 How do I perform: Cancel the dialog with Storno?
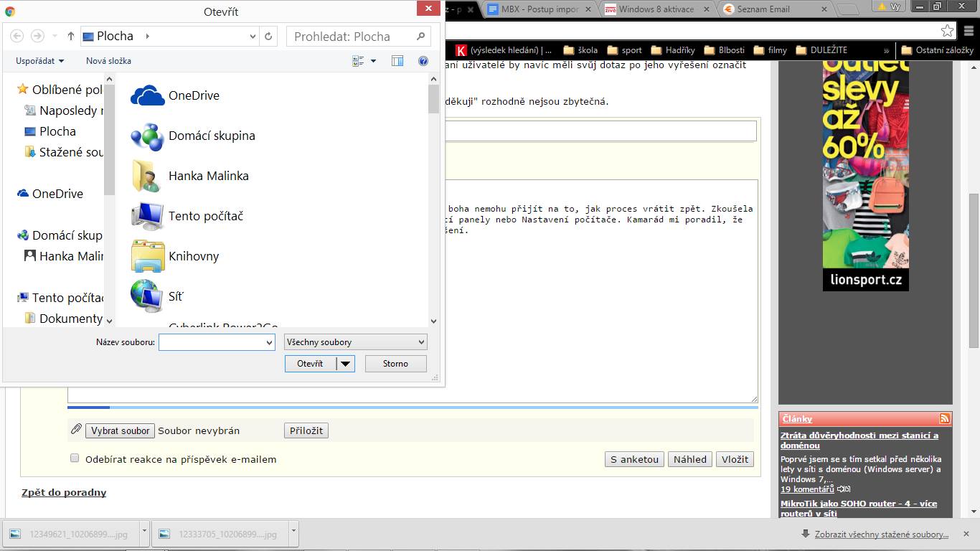click(395, 364)
